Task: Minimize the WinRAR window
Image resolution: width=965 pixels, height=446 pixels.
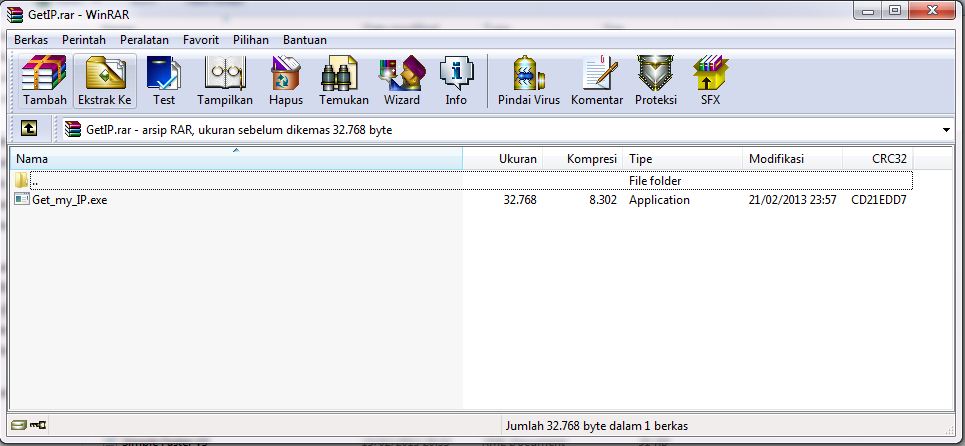Action: pyautogui.click(x=870, y=10)
